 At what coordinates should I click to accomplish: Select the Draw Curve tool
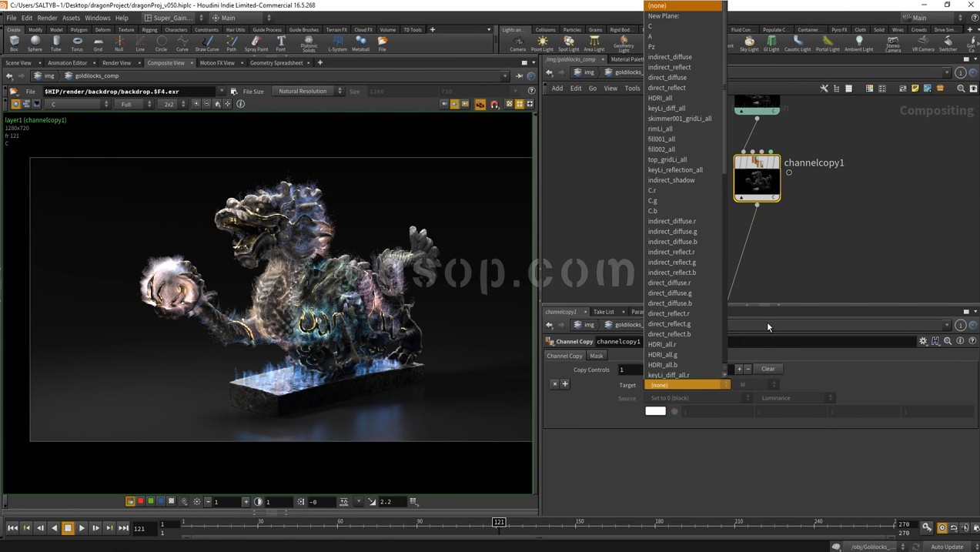point(206,43)
